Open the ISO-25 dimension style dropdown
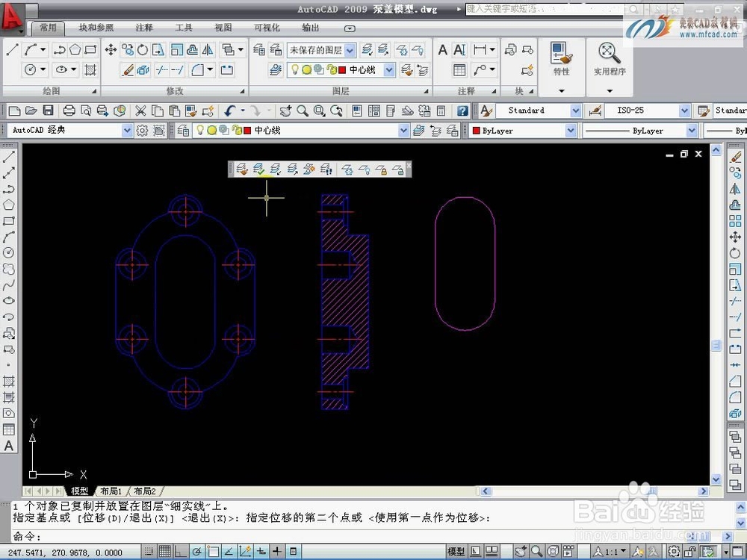This screenshot has height=560, width=747. 684,111
